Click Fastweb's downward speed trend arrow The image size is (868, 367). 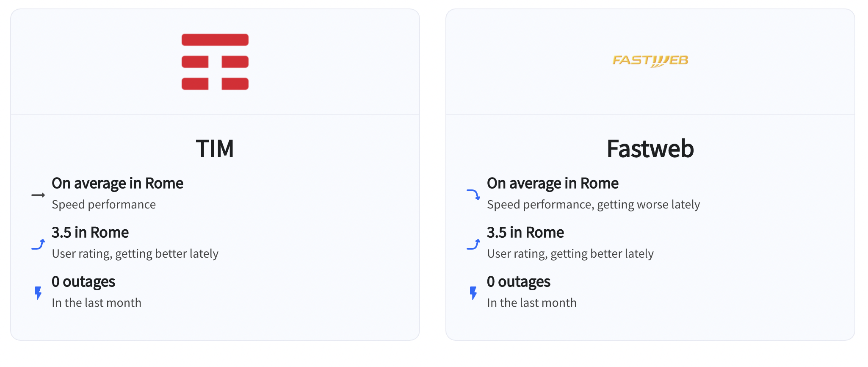coord(473,195)
